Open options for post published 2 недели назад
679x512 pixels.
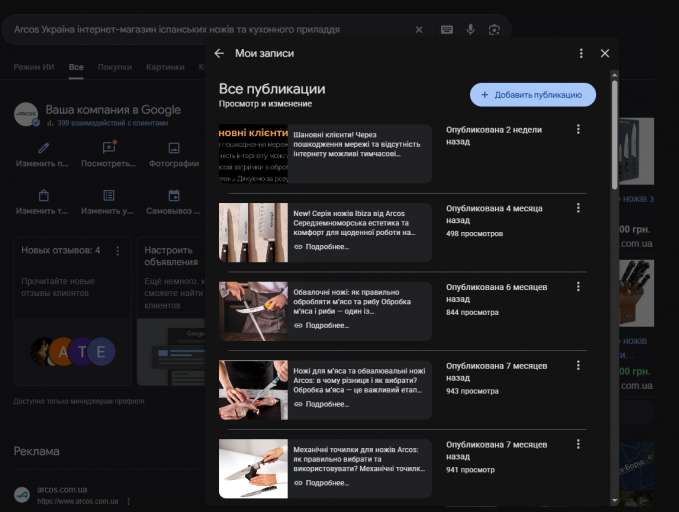(578, 129)
